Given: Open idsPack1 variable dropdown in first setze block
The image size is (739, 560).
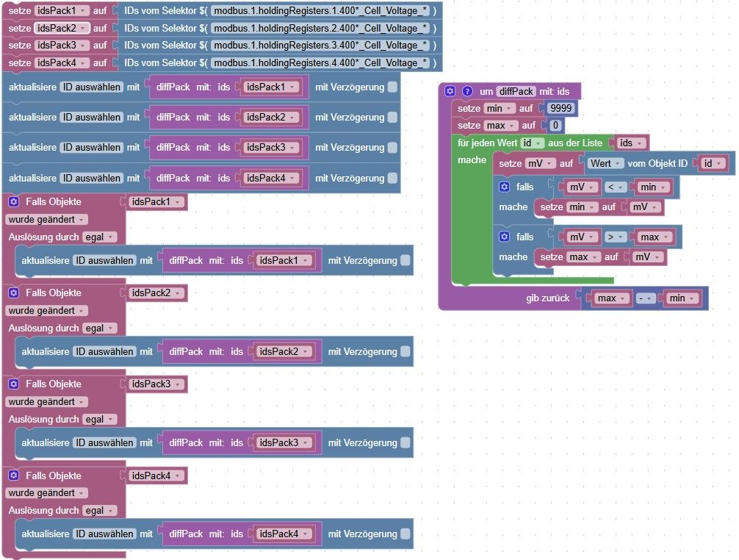Looking at the screenshot, I should click(x=62, y=10).
